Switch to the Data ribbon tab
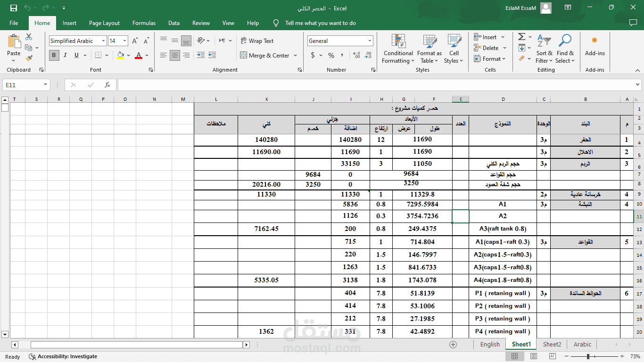 174,23
